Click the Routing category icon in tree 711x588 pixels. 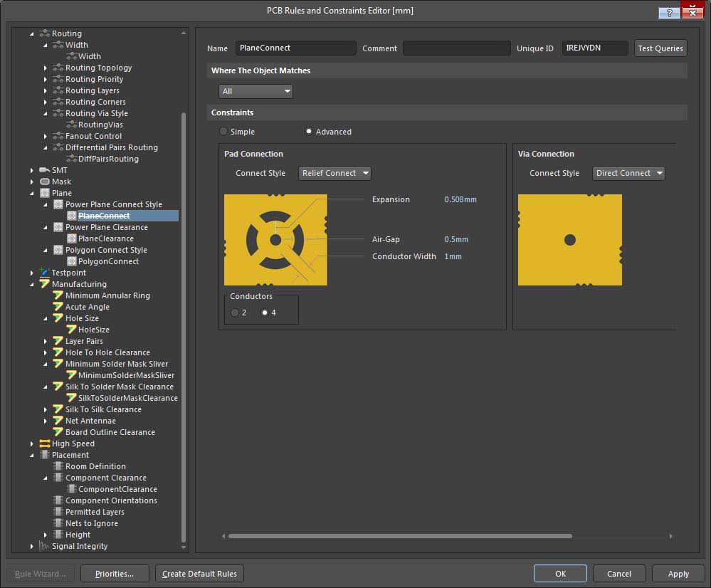click(x=45, y=33)
